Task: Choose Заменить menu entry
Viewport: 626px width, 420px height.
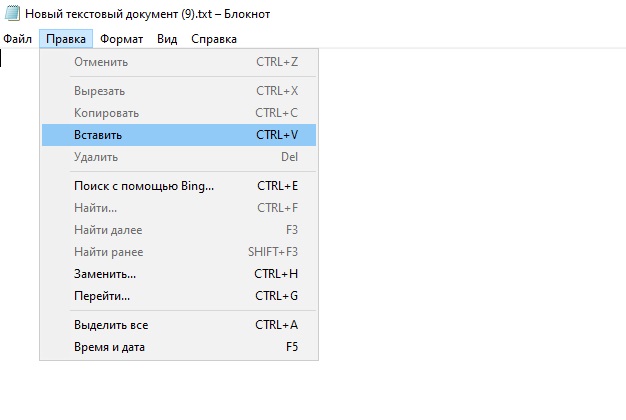Action: click(x=179, y=274)
